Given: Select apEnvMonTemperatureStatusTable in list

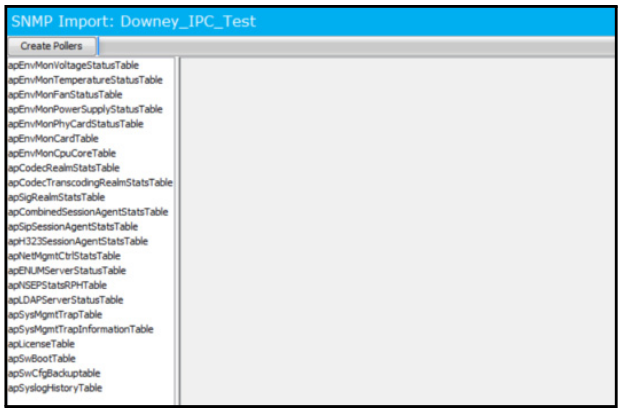Looking at the screenshot, I should 85,80.
